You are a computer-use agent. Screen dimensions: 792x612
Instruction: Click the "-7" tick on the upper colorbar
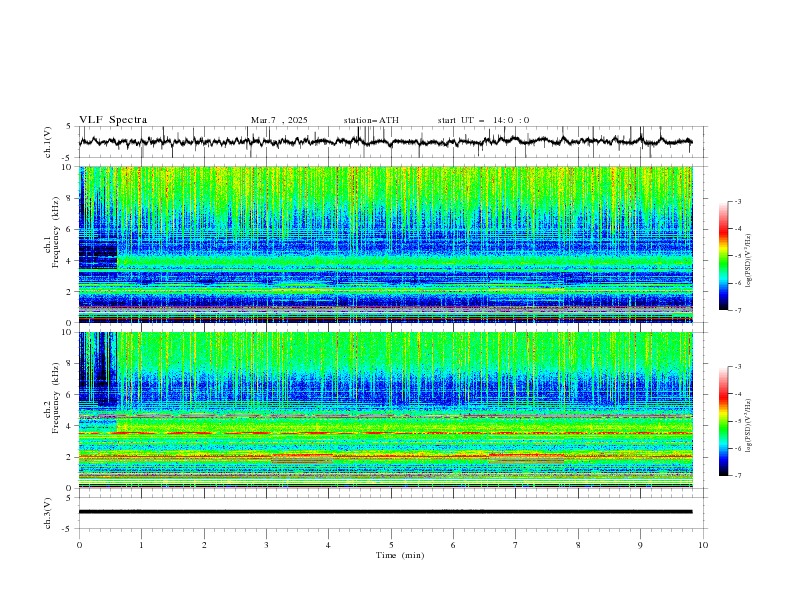pyautogui.click(x=737, y=310)
